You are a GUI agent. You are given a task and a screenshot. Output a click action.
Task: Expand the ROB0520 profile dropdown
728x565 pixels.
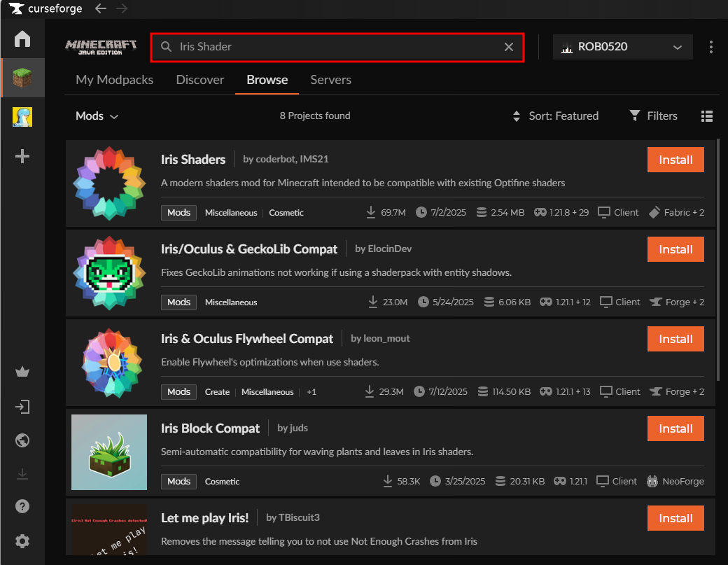pyautogui.click(x=622, y=47)
